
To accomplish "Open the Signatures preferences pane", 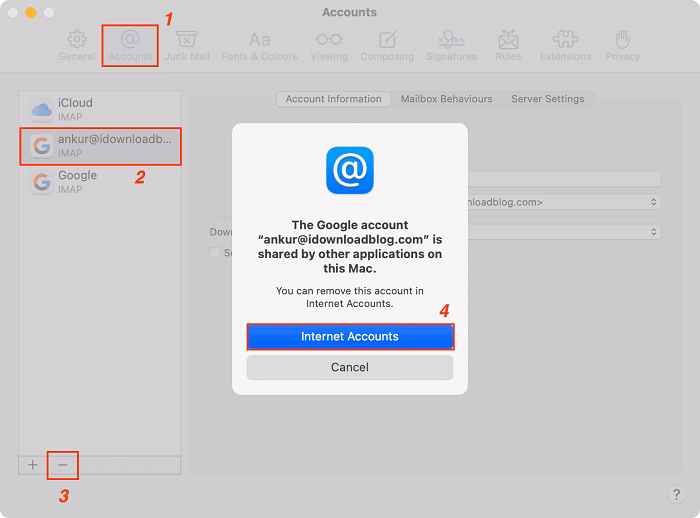I will 451,46.
